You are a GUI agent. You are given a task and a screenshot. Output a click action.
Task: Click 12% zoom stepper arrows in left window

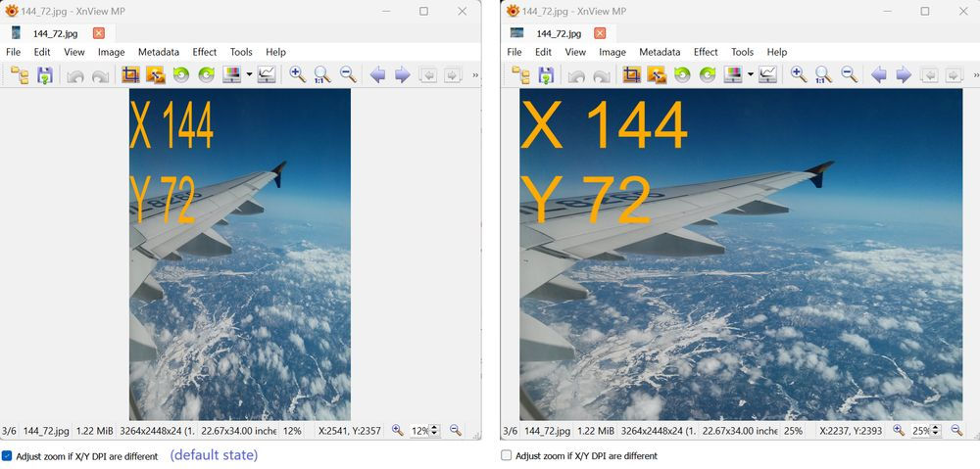coord(434,430)
